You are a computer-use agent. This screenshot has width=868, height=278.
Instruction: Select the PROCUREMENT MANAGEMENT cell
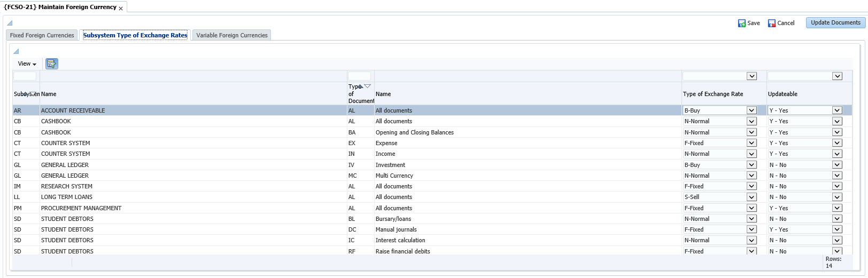[193, 208]
